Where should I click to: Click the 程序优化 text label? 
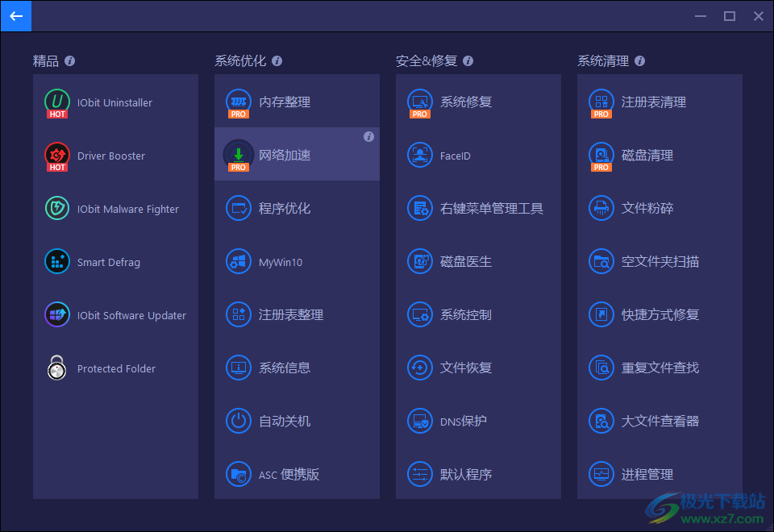click(x=285, y=208)
